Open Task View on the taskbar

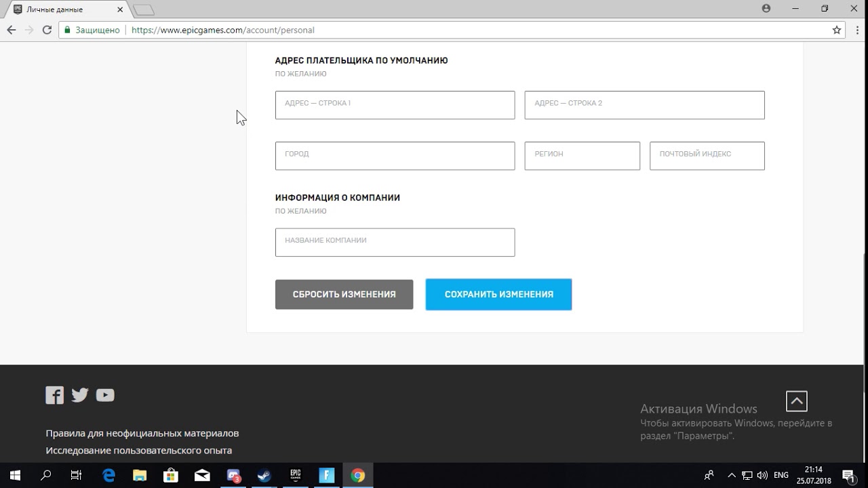click(x=77, y=475)
